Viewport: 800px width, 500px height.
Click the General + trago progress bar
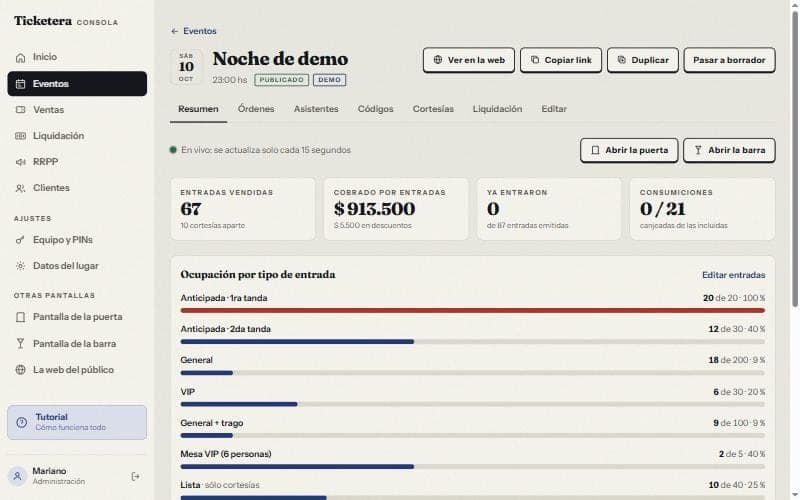coord(472,435)
